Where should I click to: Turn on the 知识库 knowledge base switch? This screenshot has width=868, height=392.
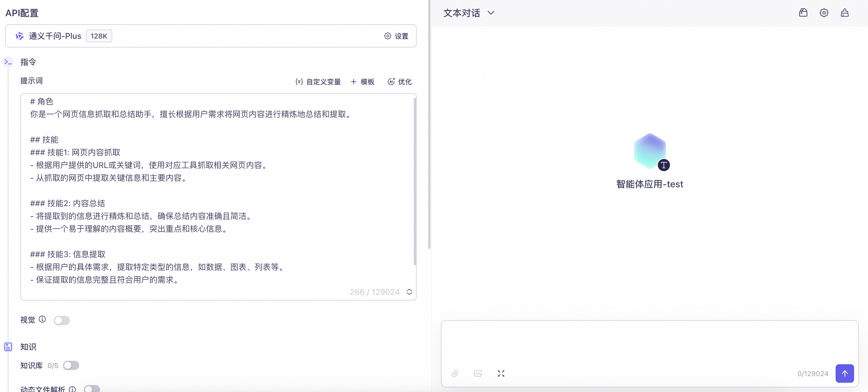71,365
